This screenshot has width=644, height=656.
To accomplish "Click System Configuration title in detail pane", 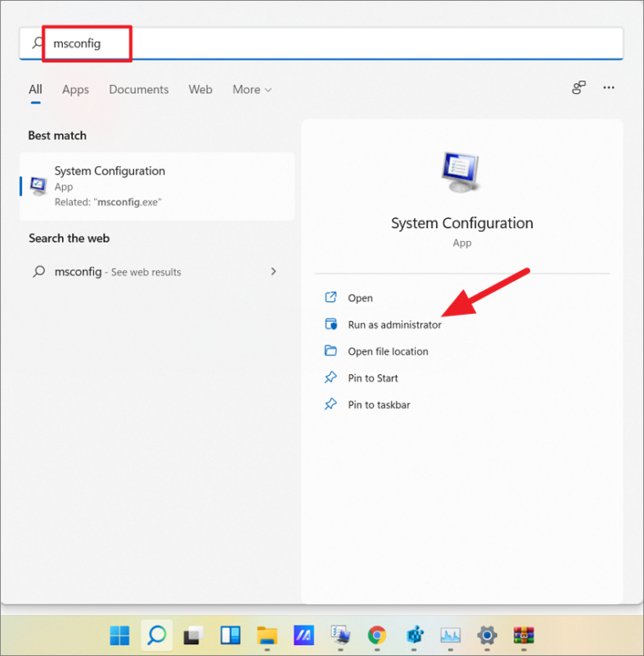I will 462,223.
